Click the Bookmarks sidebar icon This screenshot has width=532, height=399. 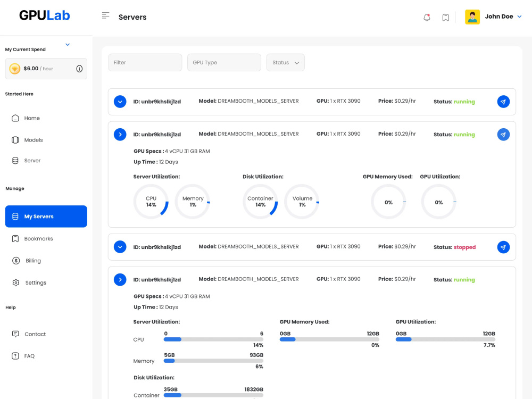(x=15, y=238)
